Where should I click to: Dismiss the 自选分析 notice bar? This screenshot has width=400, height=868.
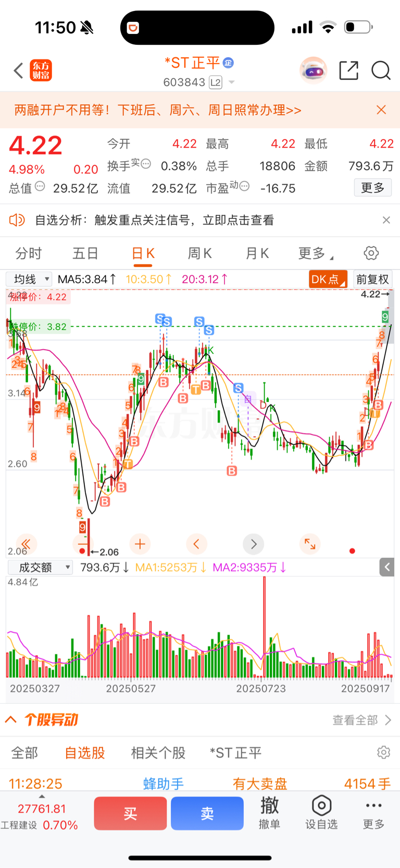(x=386, y=220)
